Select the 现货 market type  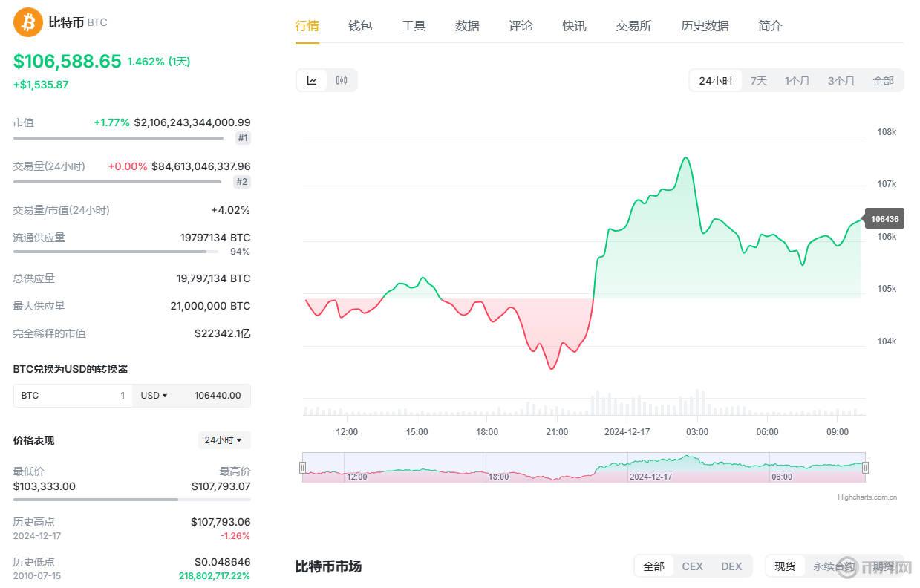tap(785, 566)
